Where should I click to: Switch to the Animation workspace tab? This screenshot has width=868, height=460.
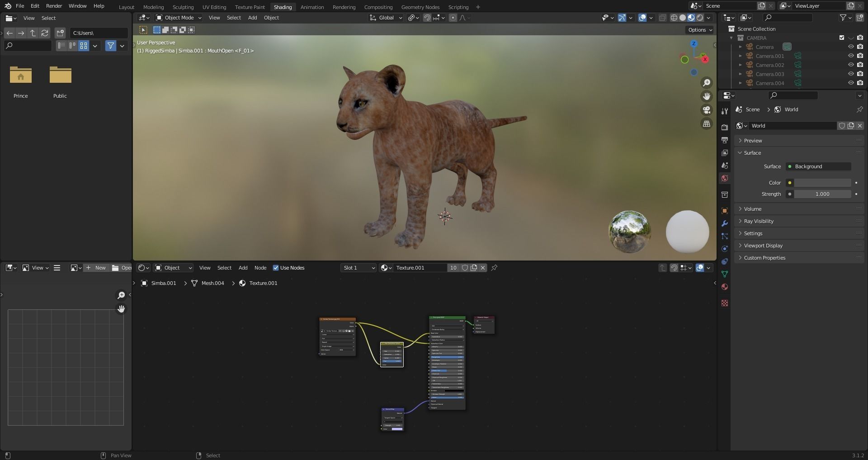[x=312, y=7]
